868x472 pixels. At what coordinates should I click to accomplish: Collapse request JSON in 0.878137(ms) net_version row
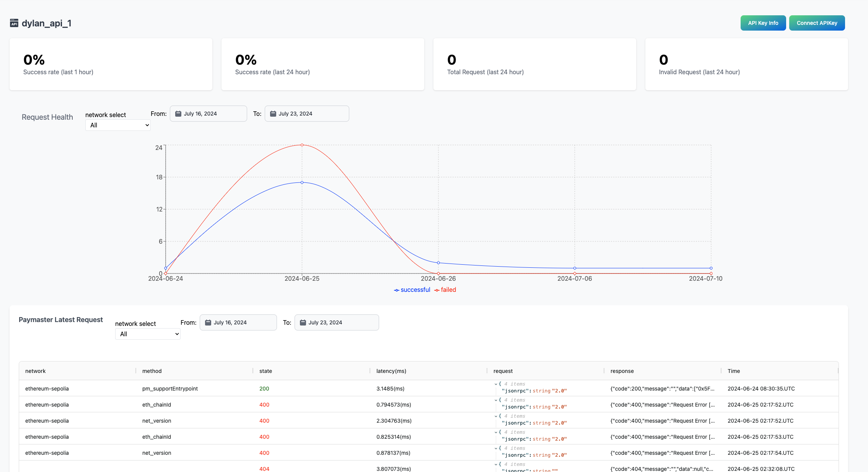pyautogui.click(x=496, y=448)
